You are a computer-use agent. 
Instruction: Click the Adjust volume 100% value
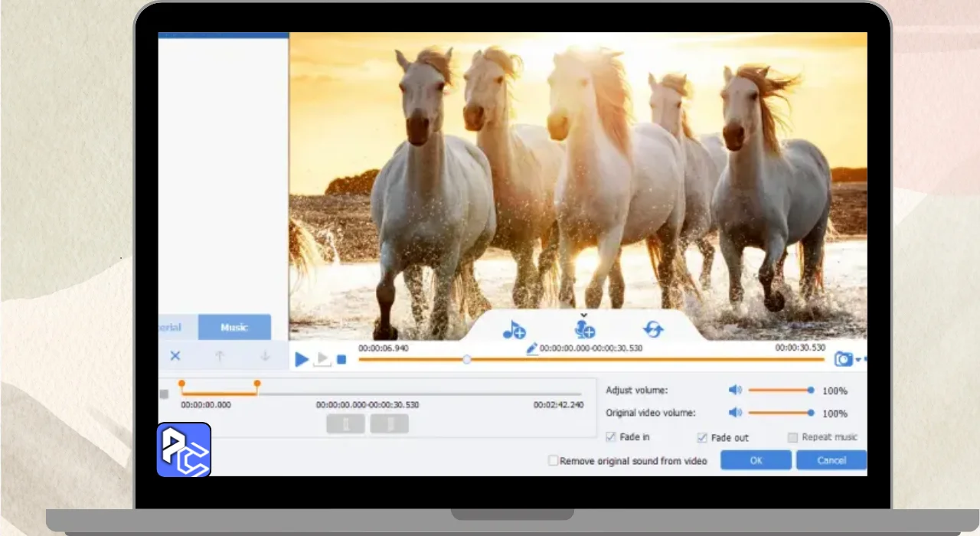tap(835, 391)
